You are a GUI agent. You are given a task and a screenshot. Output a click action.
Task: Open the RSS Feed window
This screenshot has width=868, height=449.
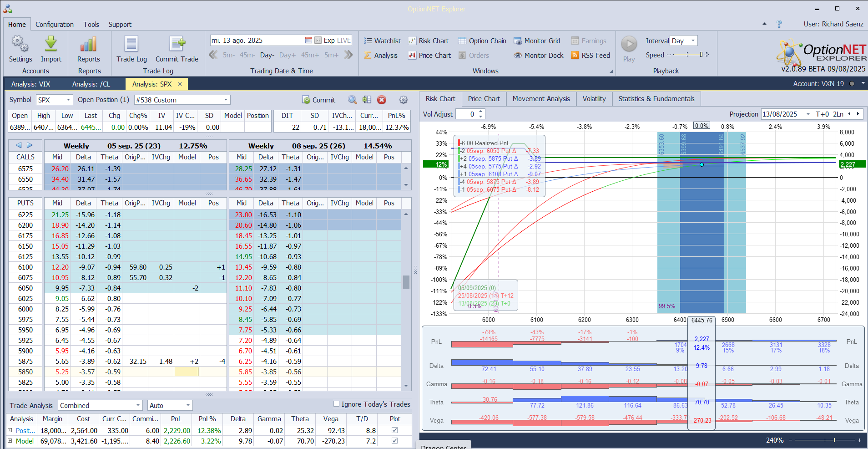pos(590,56)
